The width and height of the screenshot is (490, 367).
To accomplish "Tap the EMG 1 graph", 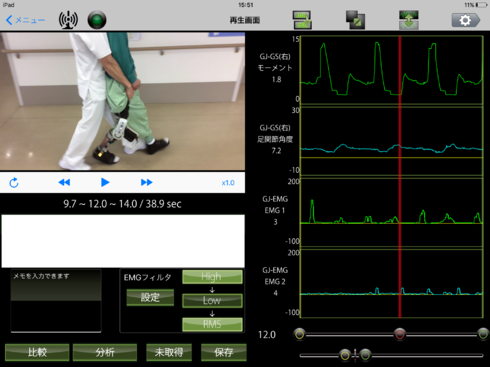I will coord(392,212).
